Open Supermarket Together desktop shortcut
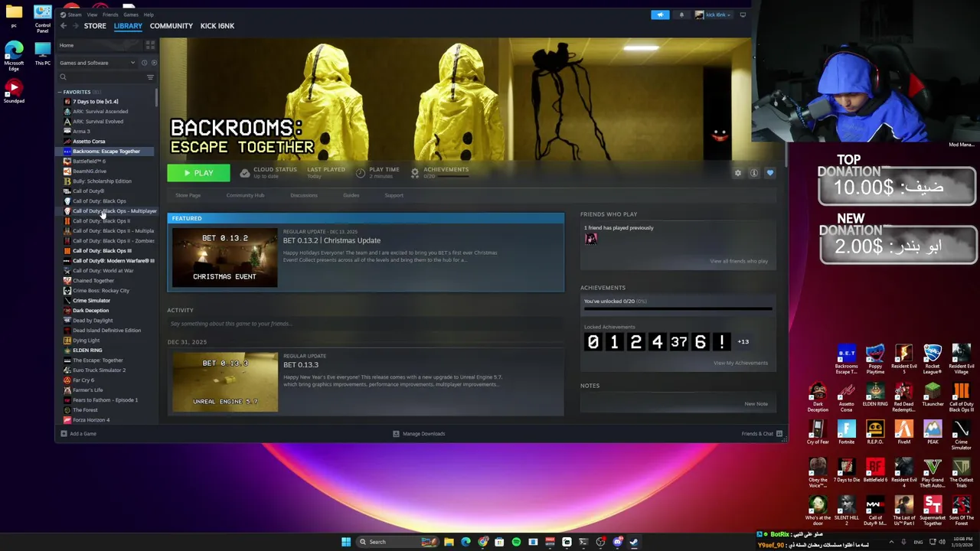This screenshot has height=551, width=980. (x=932, y=511)
